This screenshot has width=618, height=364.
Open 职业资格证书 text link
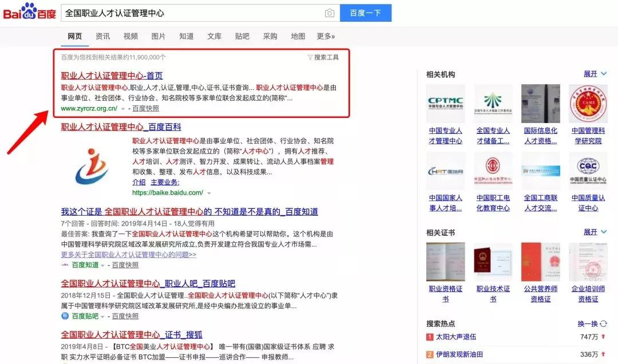[x=446, y=294]
